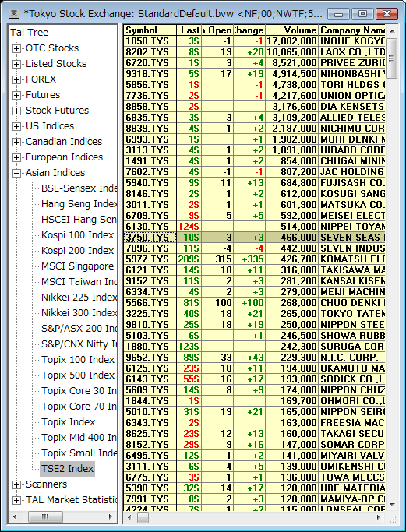Viewport: 406px width, 532px height.
Task: Select Topix Small Index item
Action: 79,453
